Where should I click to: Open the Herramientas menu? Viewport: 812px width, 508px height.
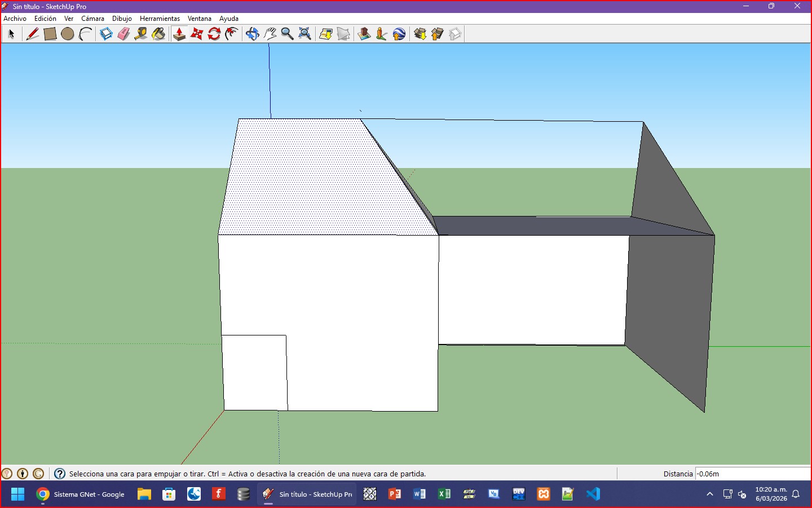160,19
